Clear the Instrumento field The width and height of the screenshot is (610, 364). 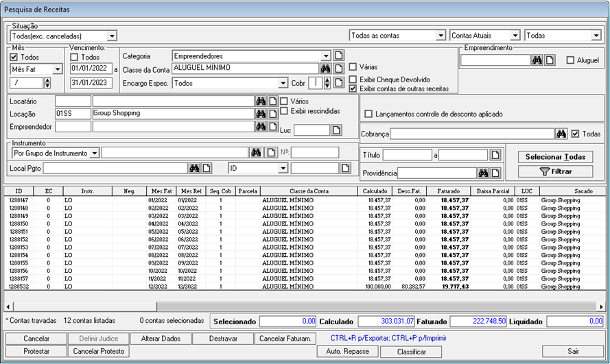[271, 153]
